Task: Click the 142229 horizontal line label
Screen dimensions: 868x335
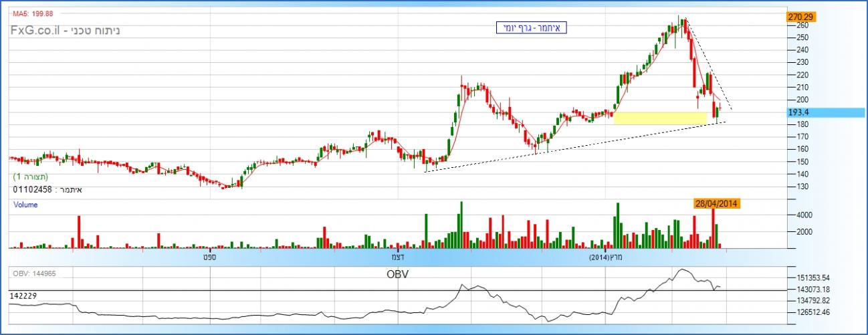Action: (x=23, y=295)
